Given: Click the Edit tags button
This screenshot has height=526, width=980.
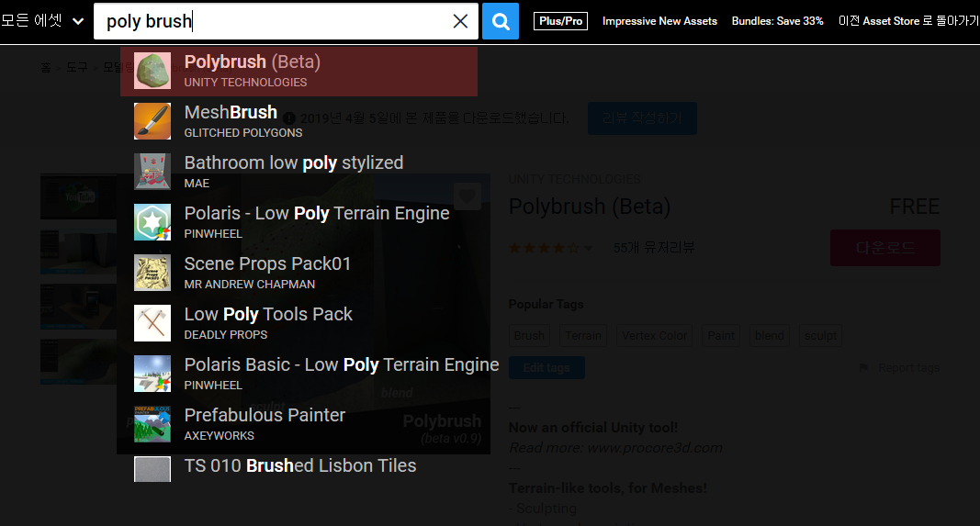Looking at the screenshot, I should pos(546,368).
